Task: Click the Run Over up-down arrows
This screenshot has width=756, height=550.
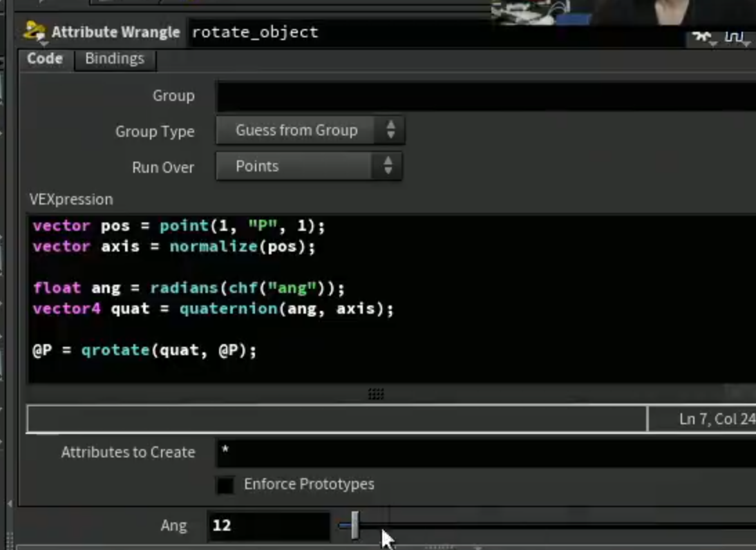Action: point(388,166)
